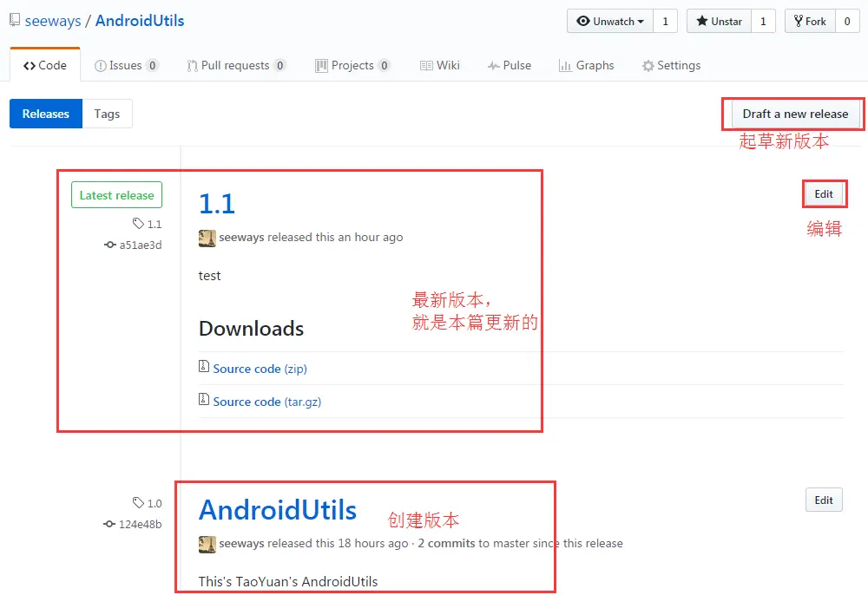Click the commit icon next to a51ae3d
Image resolution: width=868 pixels, height=595 pixels.
coord(109,245)
